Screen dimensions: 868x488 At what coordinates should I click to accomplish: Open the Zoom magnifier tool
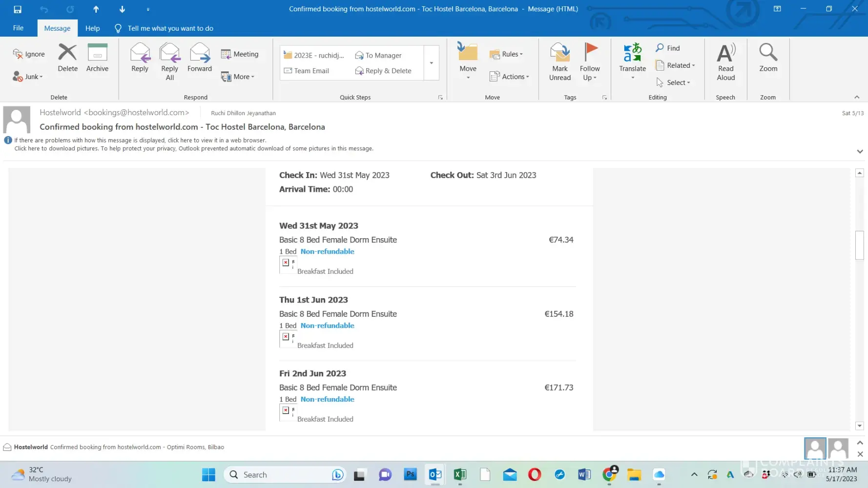click(x=768, y=58)
